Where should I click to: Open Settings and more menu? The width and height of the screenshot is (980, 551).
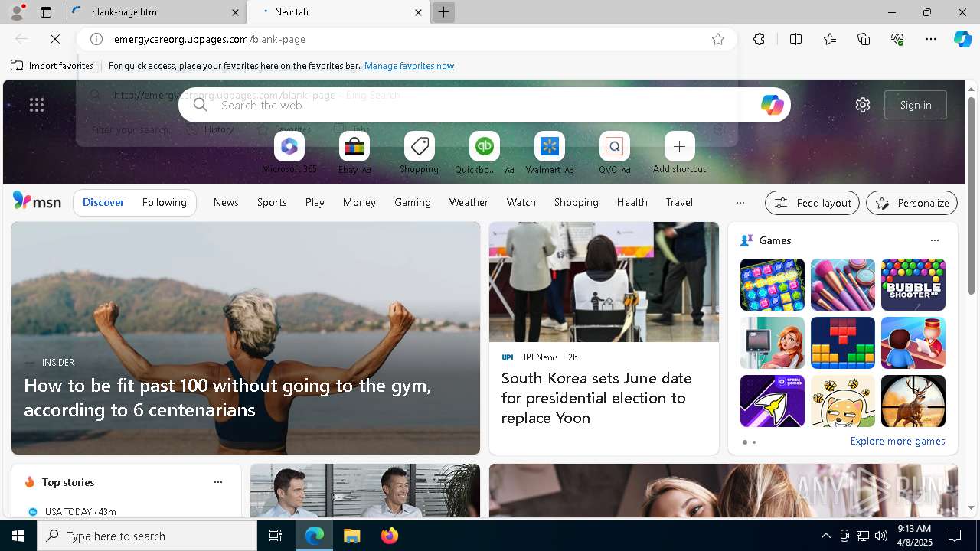[x=931, y=39]
